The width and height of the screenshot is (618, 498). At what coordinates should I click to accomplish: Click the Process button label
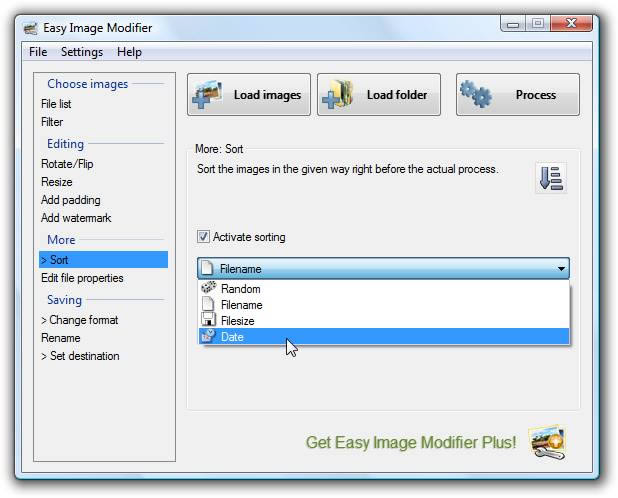(536, 95)
